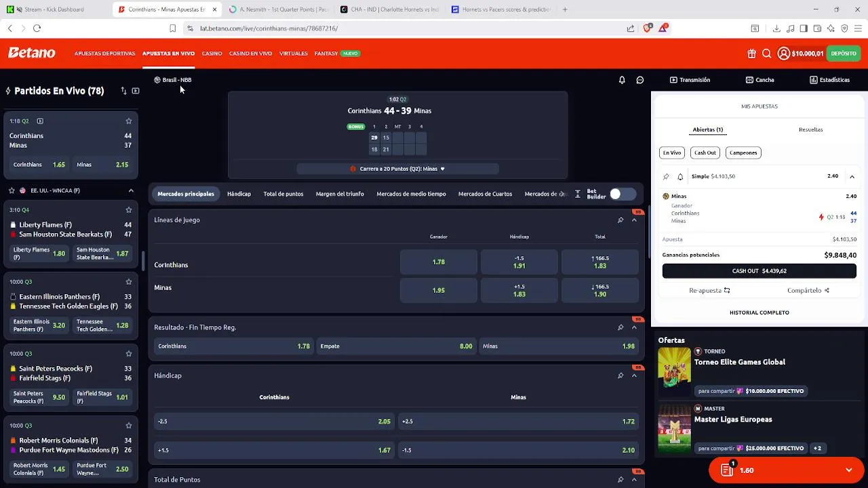Open the betslip icon with badge
The width and height of the screenshot is (868, 488).
pyautogui.click(x=728, y=470)
